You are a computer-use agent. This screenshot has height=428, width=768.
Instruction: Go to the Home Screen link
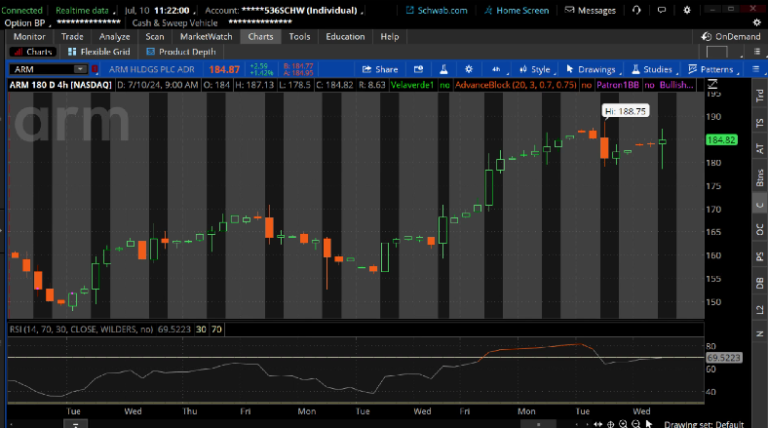(516, 10)
